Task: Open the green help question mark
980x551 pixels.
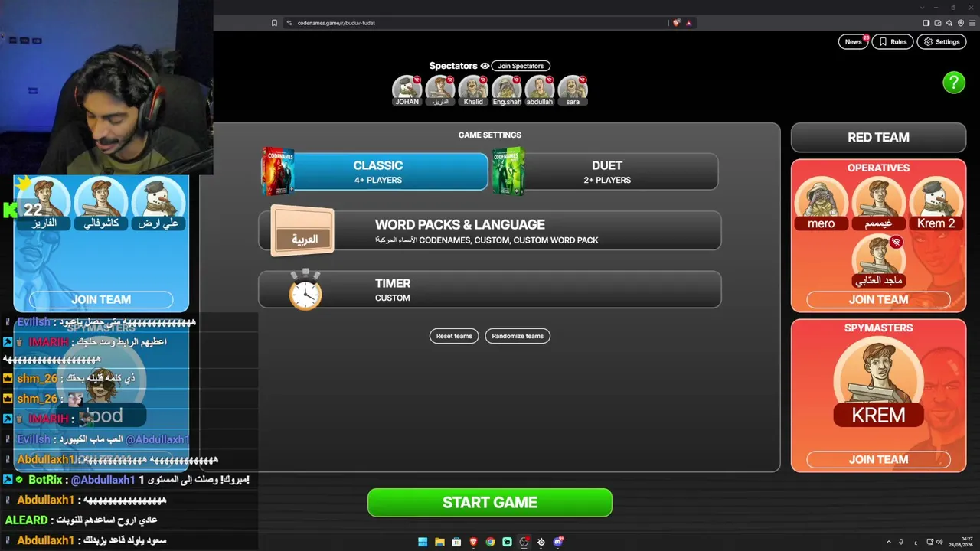Action: (953, 83)
